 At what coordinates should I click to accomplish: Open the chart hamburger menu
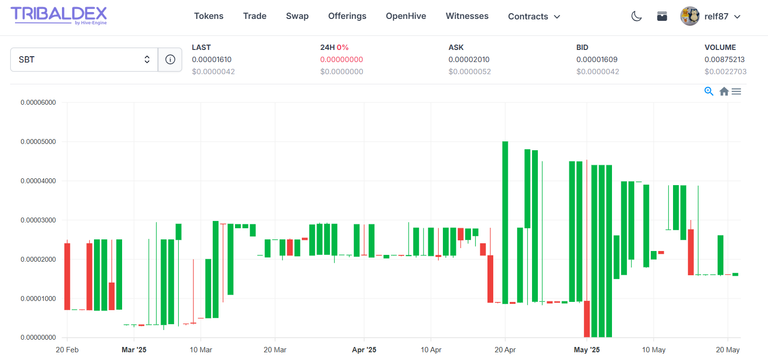point(736,91)
